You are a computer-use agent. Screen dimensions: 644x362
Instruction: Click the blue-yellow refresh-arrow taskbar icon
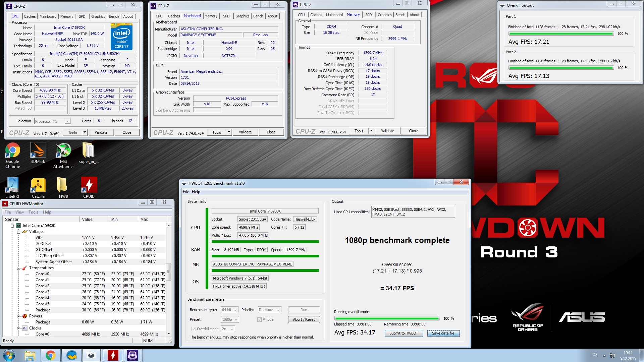71,355
